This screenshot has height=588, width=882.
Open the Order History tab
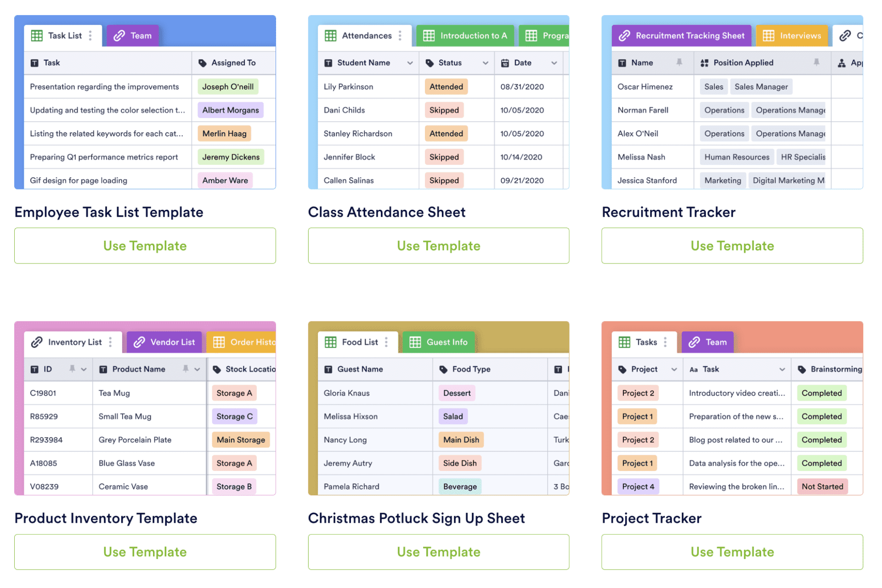tap(241, 342)
